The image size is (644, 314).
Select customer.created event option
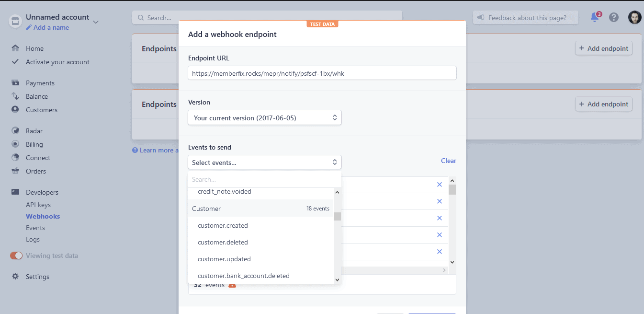223,225
